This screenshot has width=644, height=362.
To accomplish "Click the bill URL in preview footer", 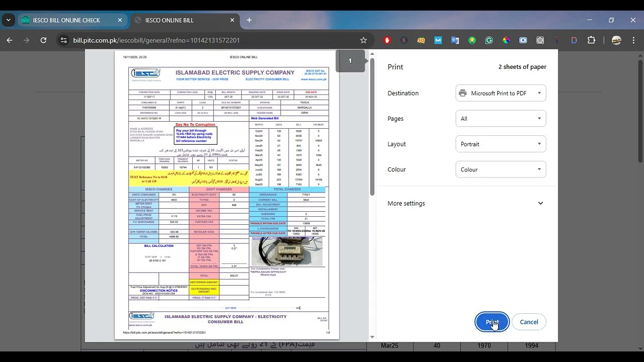I will click(x=165, y=332).
